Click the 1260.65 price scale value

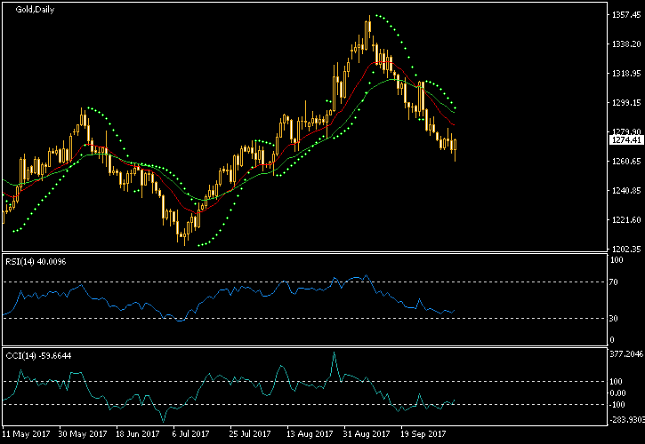626,161
